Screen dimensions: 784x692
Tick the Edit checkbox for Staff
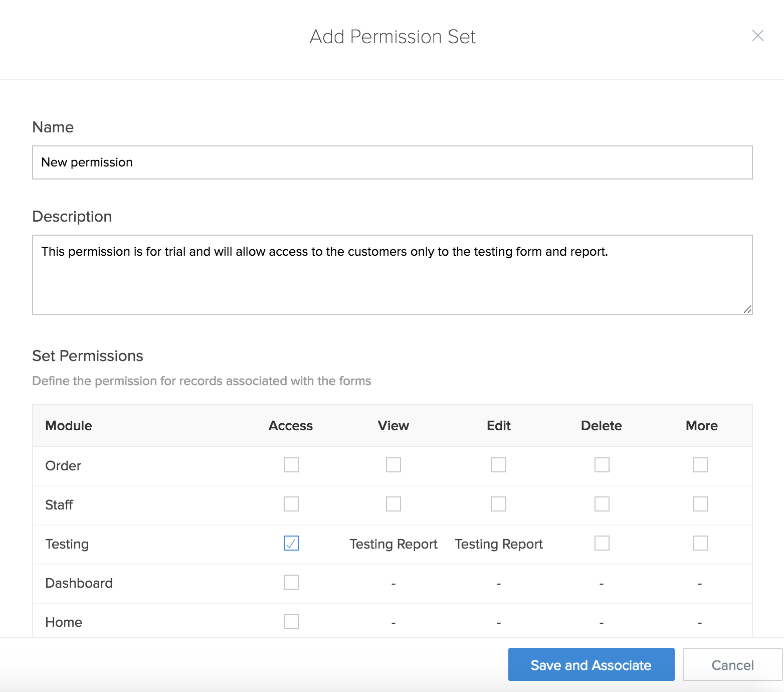(499, 504)
